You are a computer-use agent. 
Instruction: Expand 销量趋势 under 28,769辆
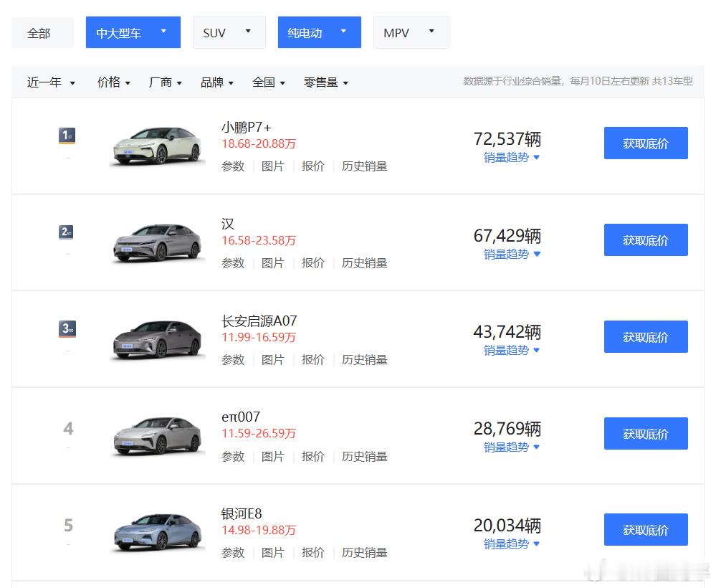pos(512,447)
